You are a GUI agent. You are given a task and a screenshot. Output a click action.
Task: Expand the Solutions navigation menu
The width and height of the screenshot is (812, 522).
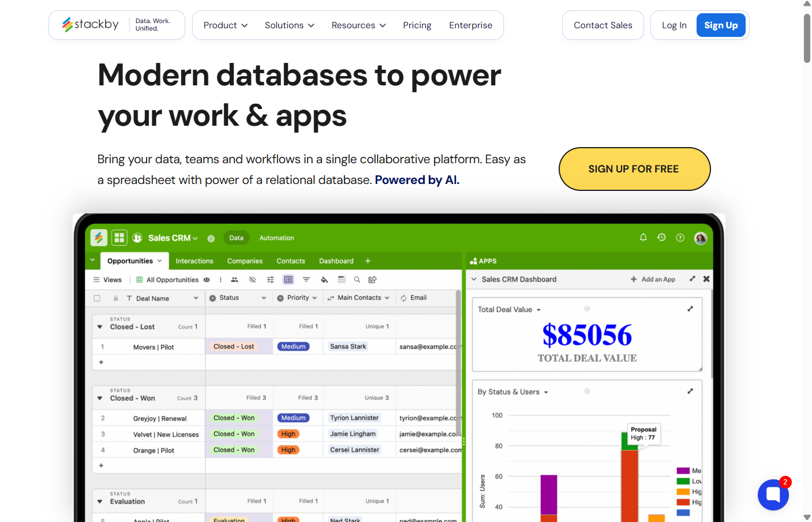289,25
